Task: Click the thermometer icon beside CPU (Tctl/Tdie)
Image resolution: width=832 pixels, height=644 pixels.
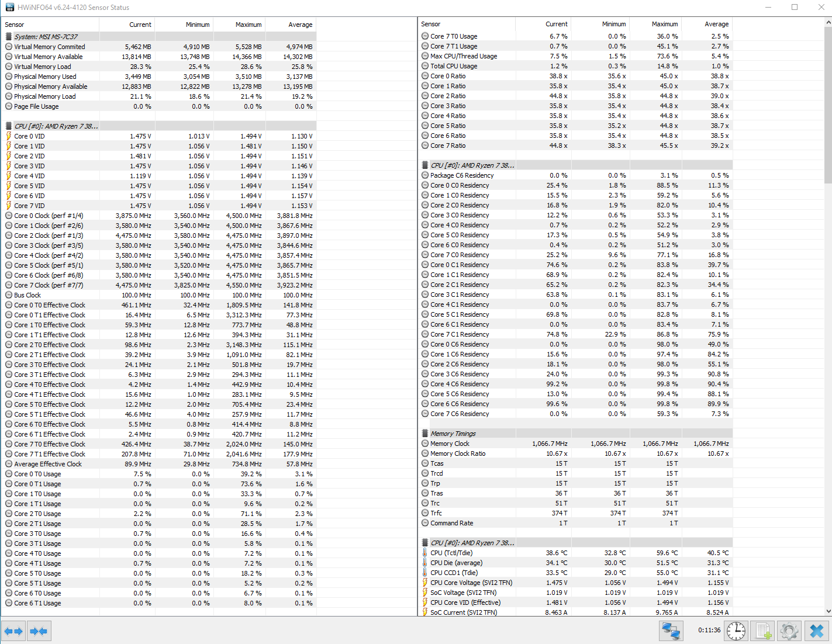Action: coord(425,553)
